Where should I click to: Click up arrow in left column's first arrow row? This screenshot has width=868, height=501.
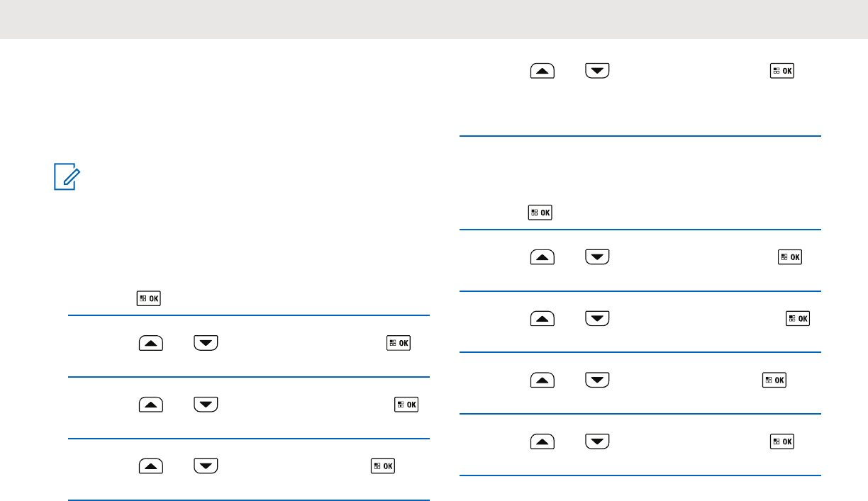click(148, 344)
